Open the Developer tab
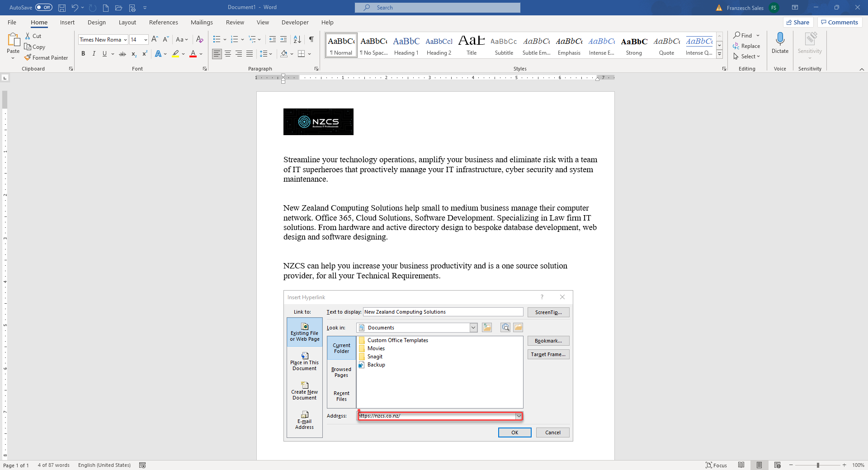868x470 pixels. 295,22
